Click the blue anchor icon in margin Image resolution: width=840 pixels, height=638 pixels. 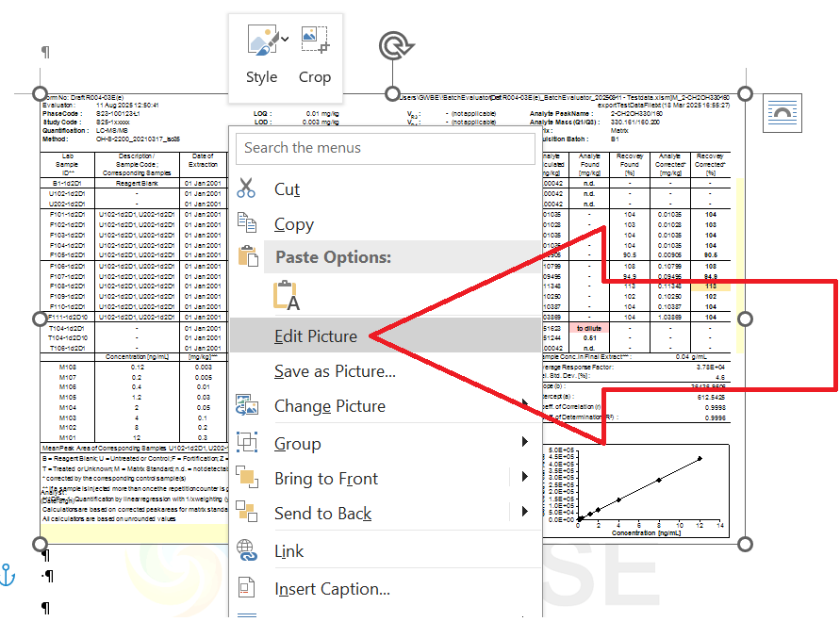[x=8, y=573]
